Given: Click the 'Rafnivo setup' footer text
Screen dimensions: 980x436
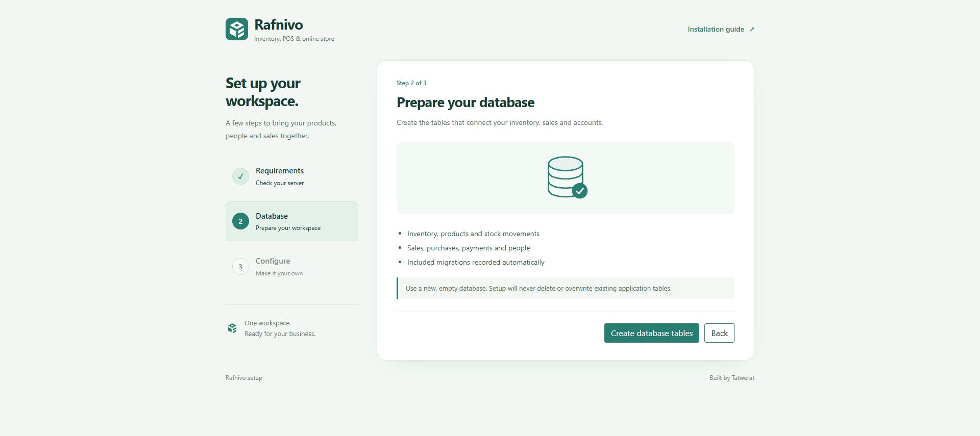Looking at the screenshot, I should coord(244,378).
